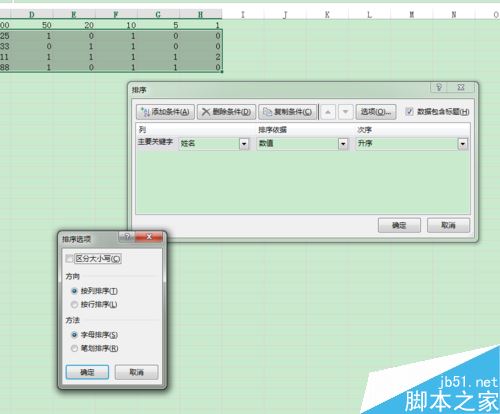Click the Delete Condition (删除条件) button
500x414 pixels.
point(226,112)
